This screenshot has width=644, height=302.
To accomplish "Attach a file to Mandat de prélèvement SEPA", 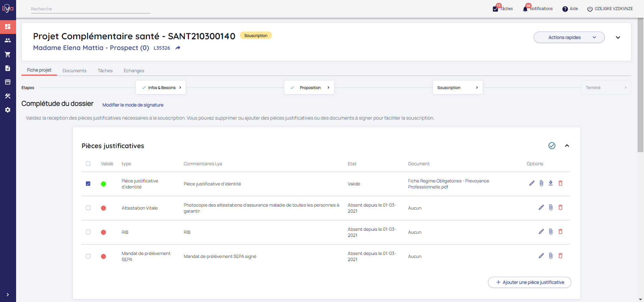I will [551, 256].
